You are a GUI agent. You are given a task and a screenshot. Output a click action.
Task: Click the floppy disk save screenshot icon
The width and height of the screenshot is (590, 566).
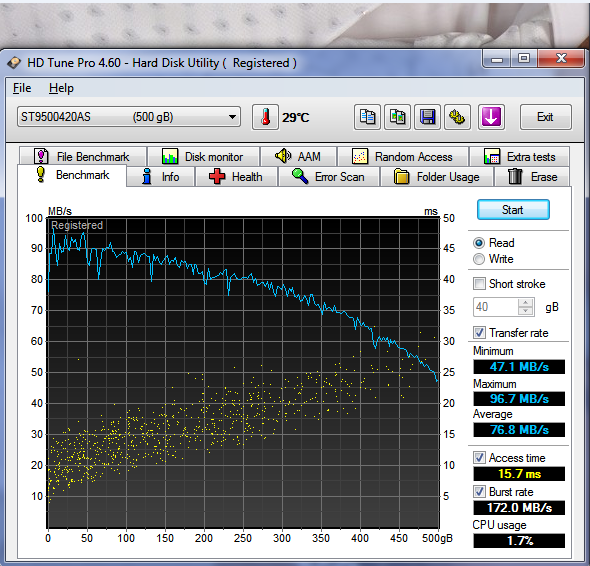click(x=427, y=117)
